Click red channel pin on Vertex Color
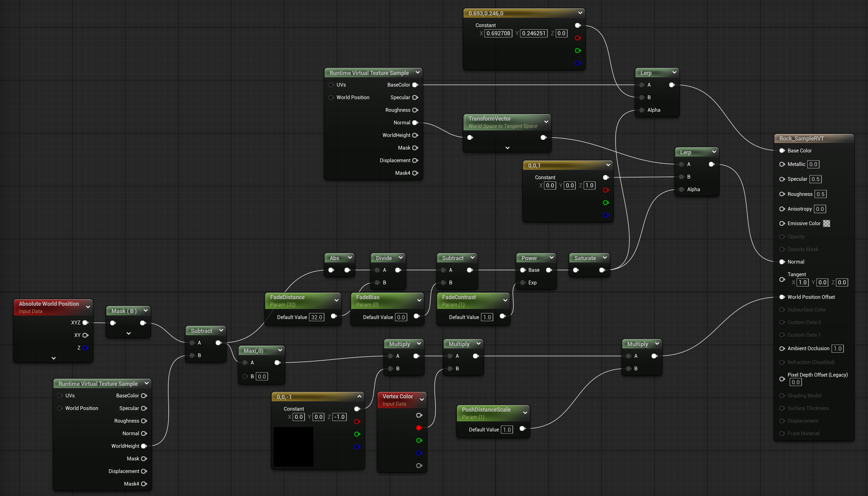The image size is (868, 496). click(x=419, y=428)
